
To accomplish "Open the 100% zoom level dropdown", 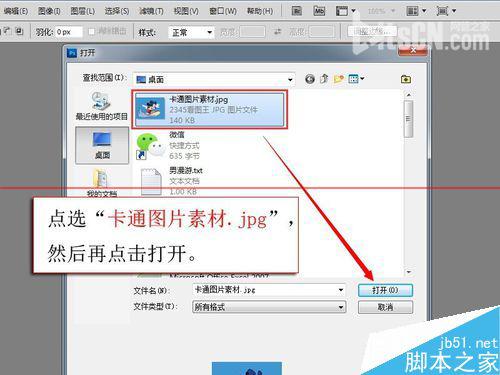I will (x=381, y=11).
